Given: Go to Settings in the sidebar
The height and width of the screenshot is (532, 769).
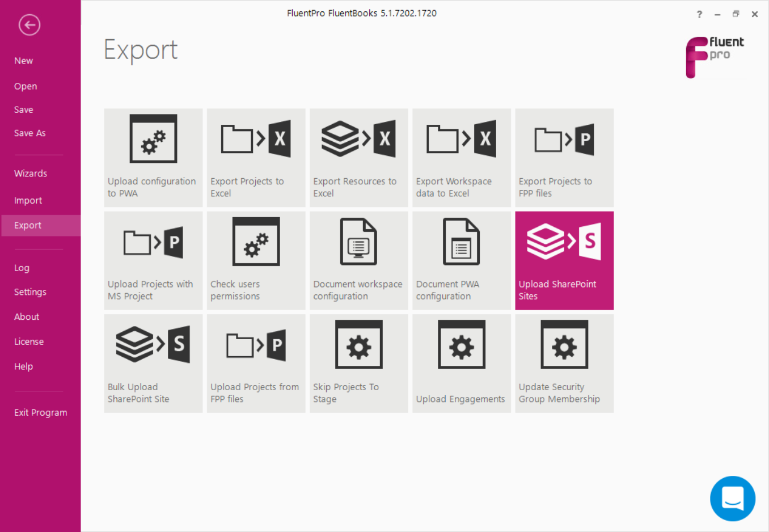Looking at the screenshot, I should 30,292.
